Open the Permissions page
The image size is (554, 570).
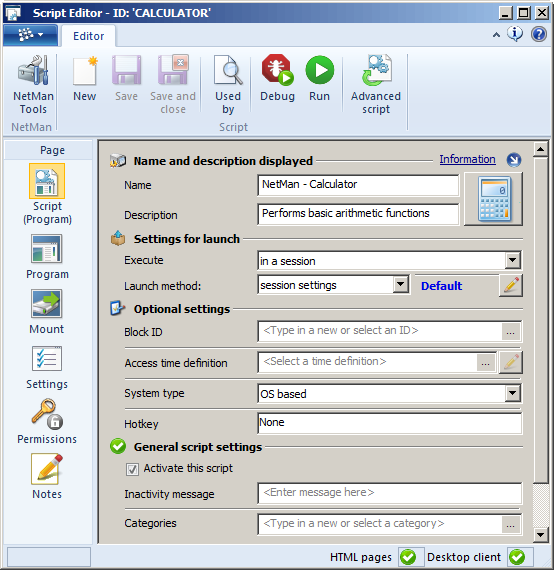[47, 422]
